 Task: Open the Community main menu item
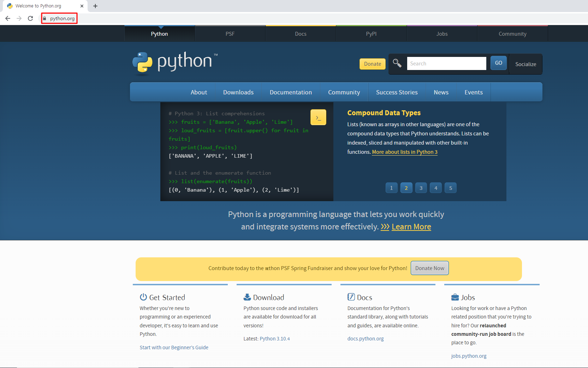point(344,92)
